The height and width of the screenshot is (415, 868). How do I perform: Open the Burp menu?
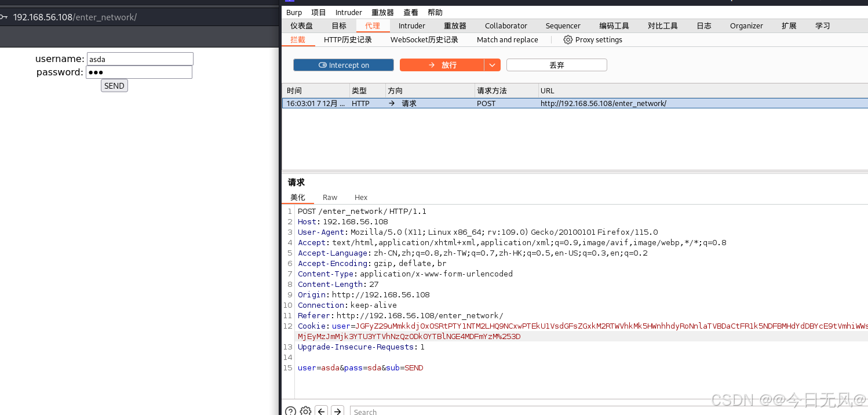point(294,12)
